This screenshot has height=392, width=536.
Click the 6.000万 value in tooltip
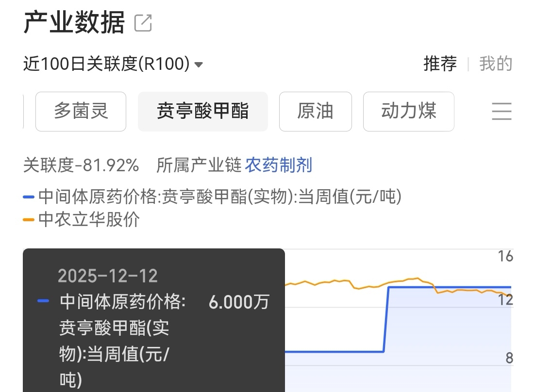tap(239, 302)
